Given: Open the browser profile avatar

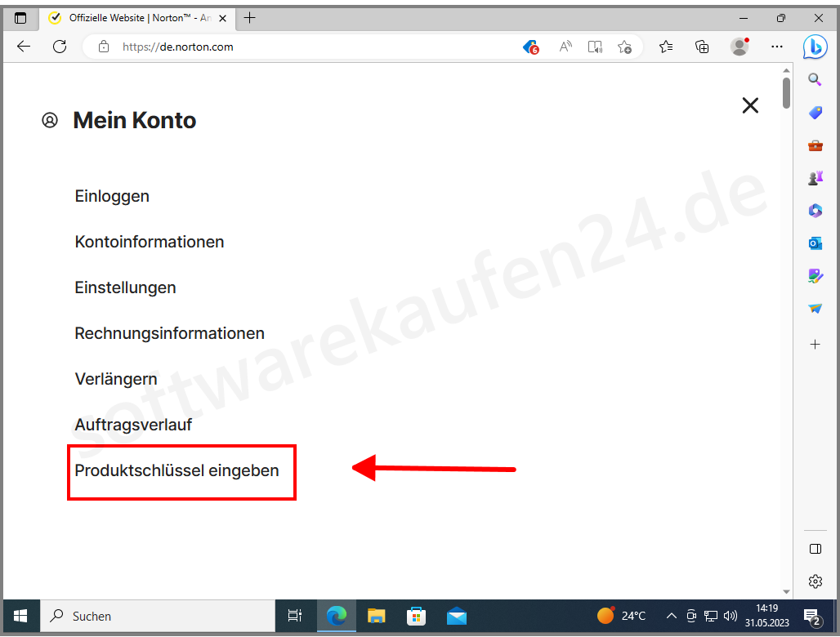Looking at the screenshot, I should [x=739, y=47].
